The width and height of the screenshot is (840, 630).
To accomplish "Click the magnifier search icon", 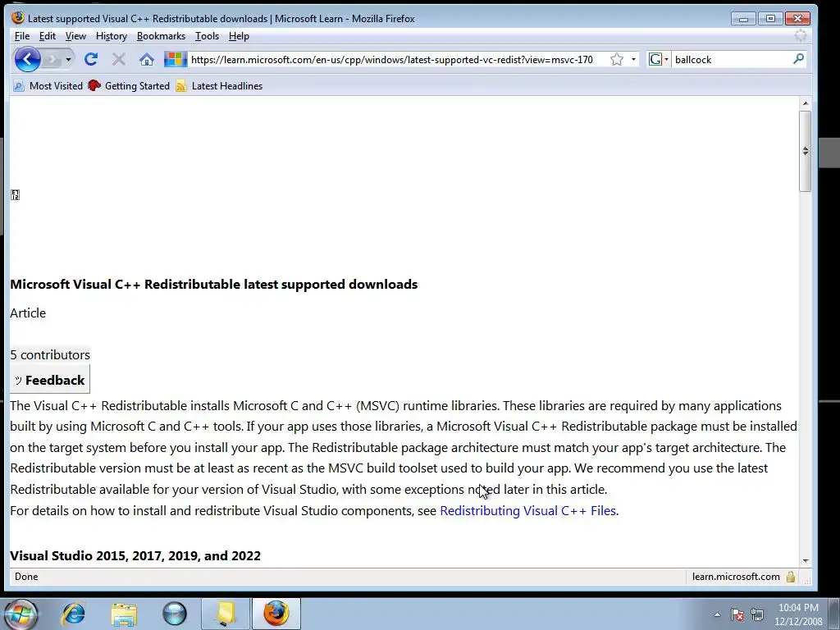I will (x=798, y=59).
